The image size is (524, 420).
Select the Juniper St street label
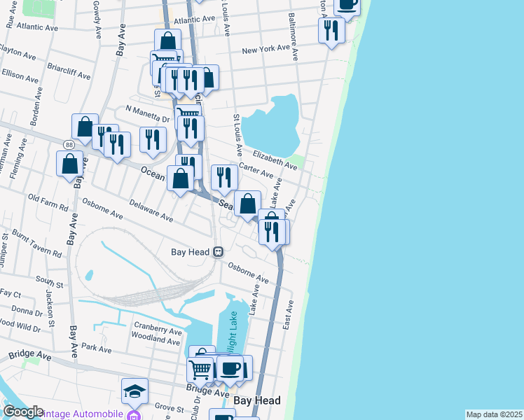[x=4, y=251]
